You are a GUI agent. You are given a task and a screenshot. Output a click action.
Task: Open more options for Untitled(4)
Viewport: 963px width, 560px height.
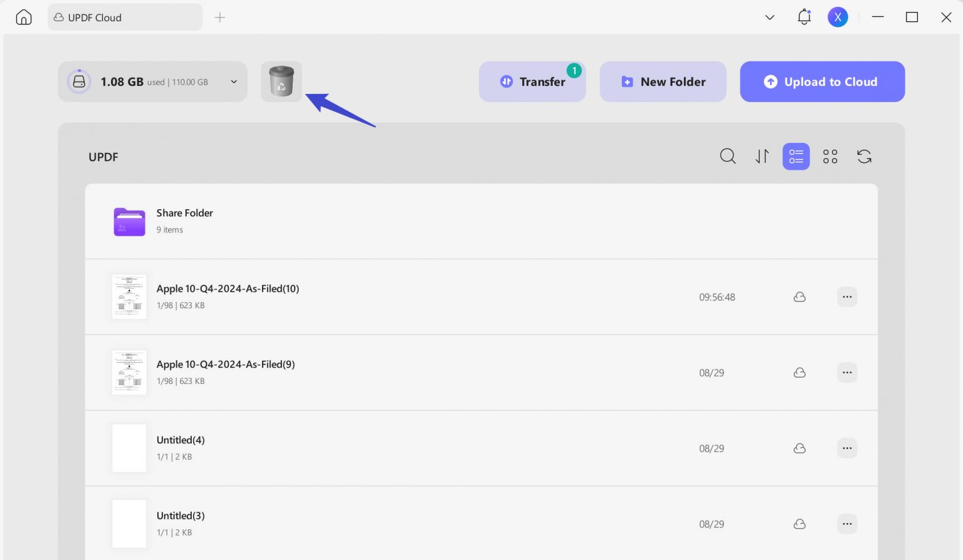coord(847,449)
